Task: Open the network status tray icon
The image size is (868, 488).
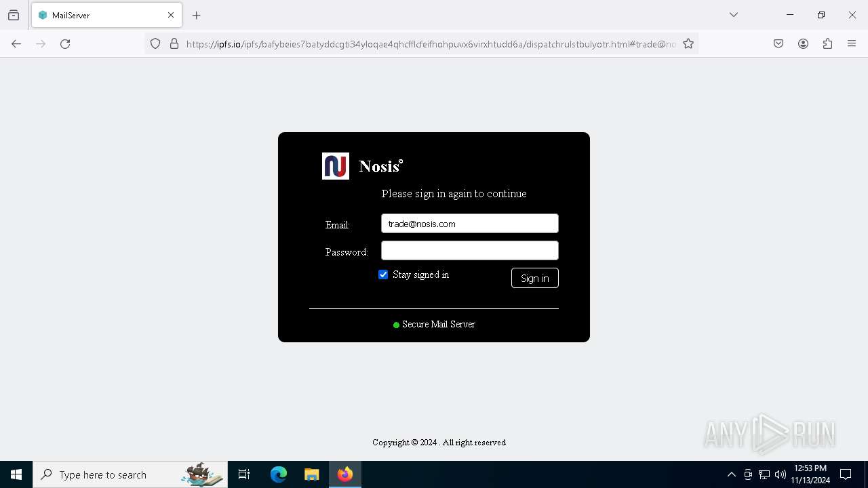Action: [x=764, y=474]
